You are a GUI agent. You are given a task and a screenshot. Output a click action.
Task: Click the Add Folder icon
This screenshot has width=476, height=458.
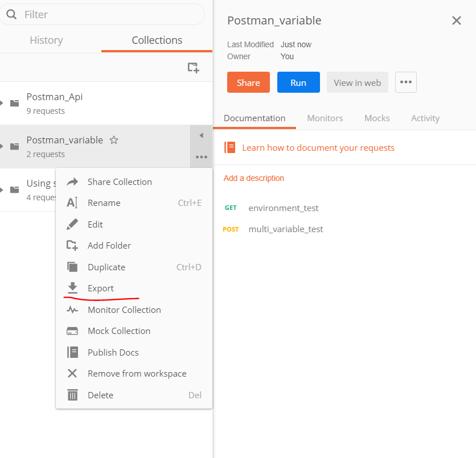[72, 245]
